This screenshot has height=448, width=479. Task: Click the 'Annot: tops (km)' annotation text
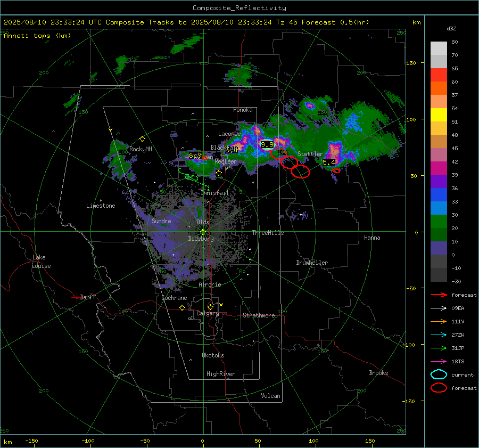tap(37, 36)
